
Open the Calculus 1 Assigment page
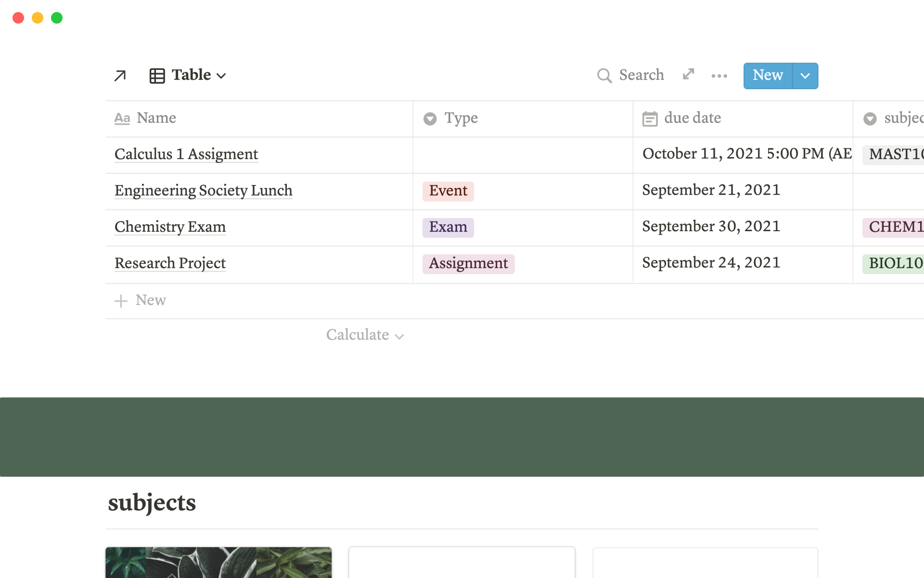click(186, 154)
